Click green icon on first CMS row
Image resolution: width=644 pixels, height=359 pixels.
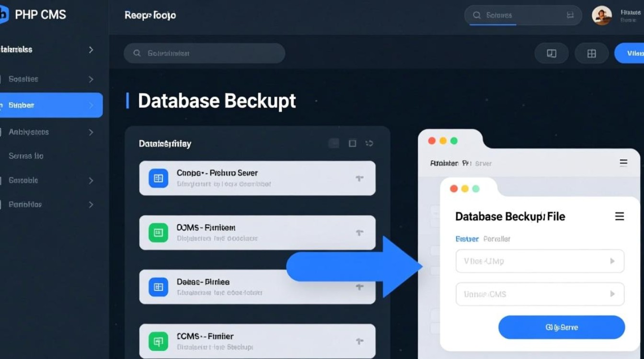(158, 233)
